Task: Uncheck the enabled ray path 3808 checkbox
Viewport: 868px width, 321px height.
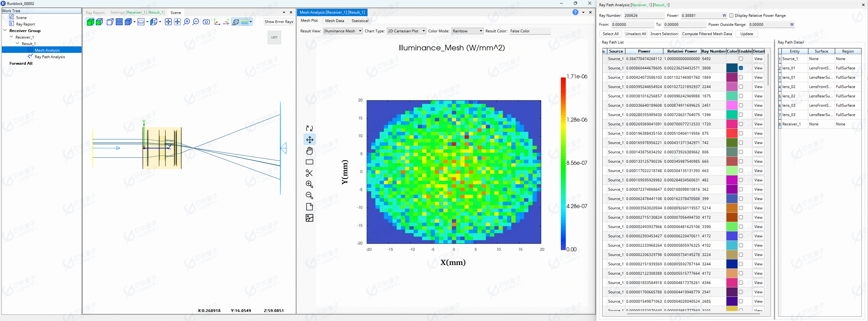Action: pyautogui.click(x=741, y=68)
